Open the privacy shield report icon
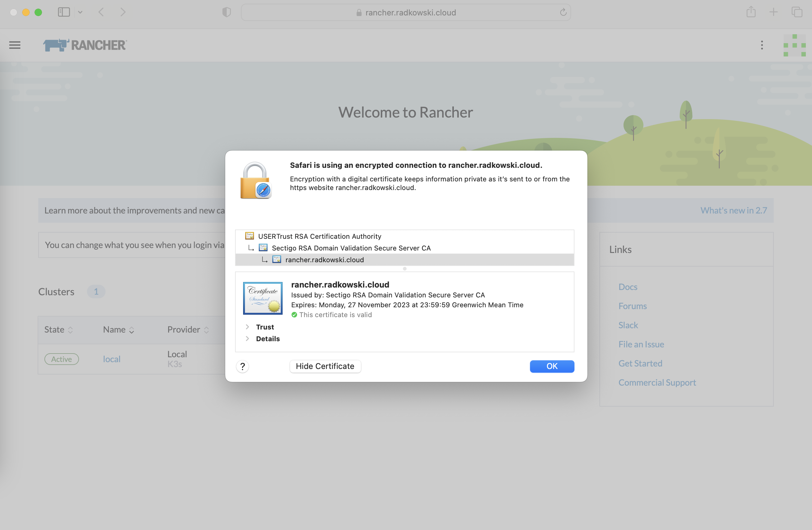The width and height of the screenshot is (812, 530). pos(226,12)
